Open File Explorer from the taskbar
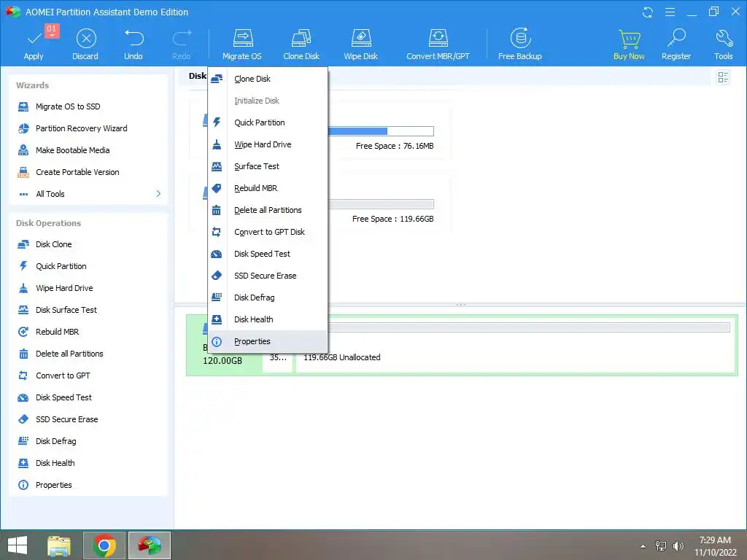This screenshot has width=747, height=560. 59,545
